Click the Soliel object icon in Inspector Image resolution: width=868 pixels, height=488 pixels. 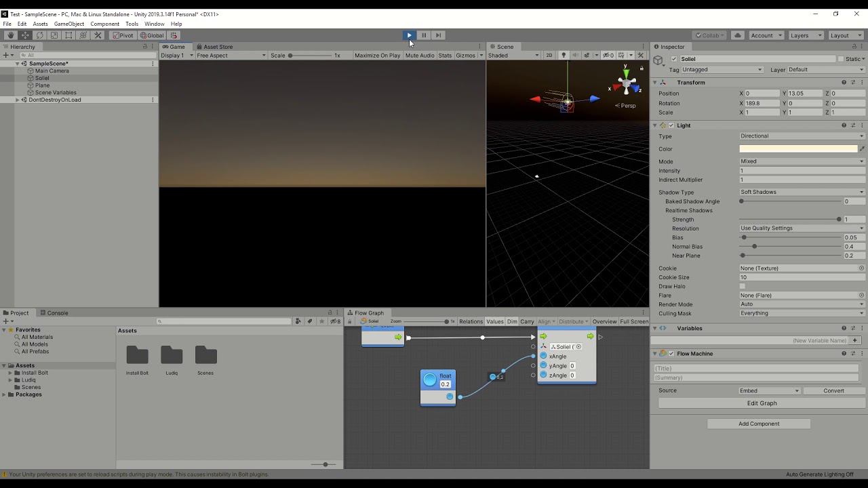coord(658,60)
